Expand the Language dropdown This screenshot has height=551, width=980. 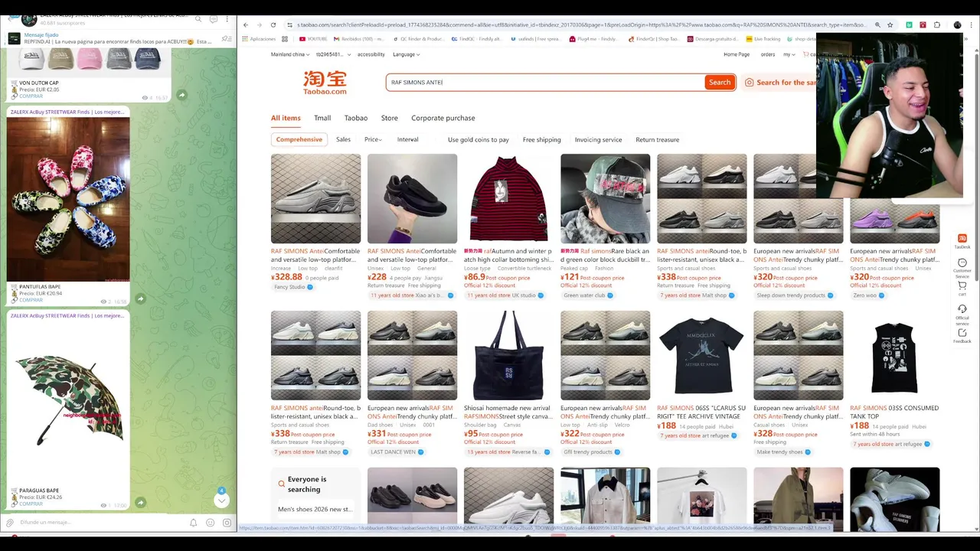pos(406,54)
